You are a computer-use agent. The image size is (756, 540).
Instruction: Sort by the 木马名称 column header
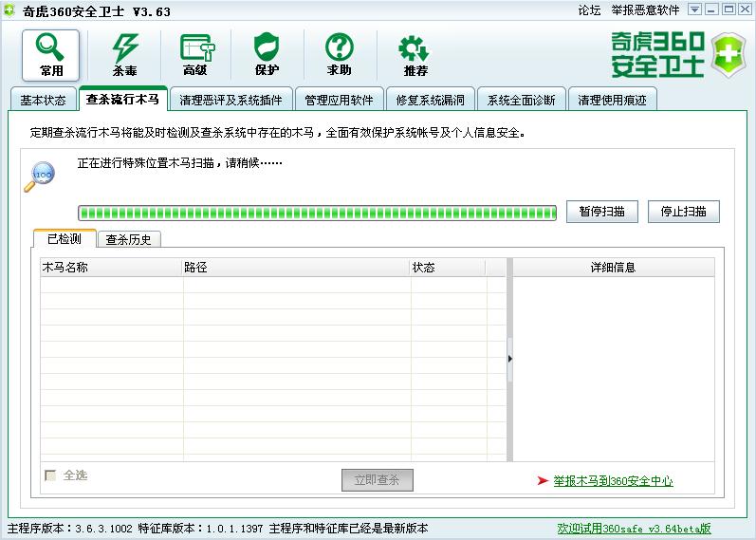click(x=111, y=268)
